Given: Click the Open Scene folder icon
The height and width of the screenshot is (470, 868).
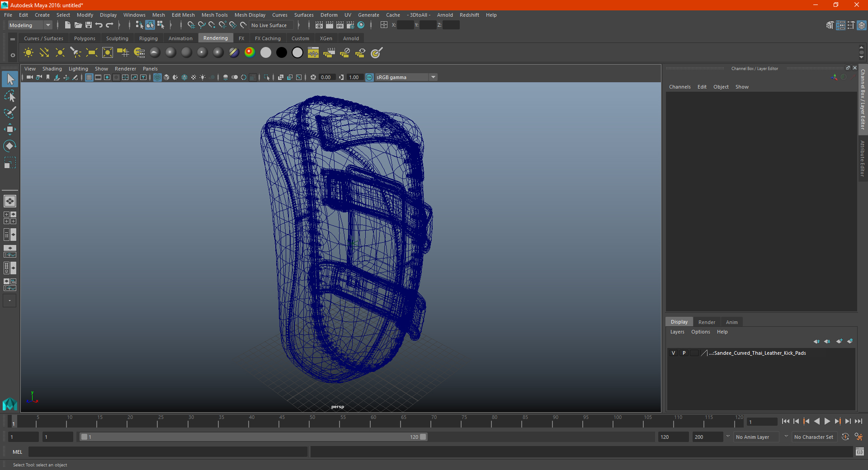Looking at the screenshot, I should [x=78, y=25].
